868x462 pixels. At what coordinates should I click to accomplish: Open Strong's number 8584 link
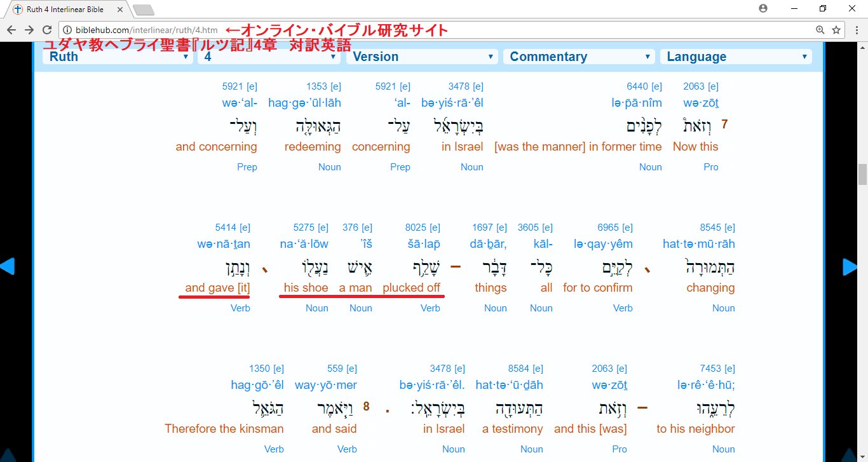click(519, 369)
